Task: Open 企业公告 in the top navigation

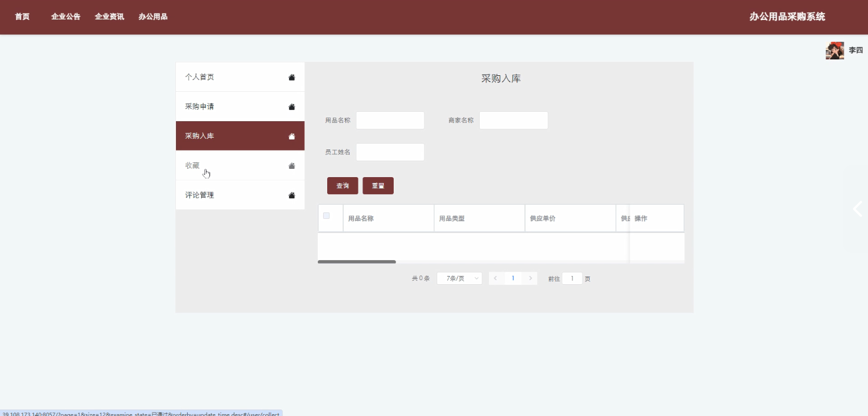Action: coord(66,16)
